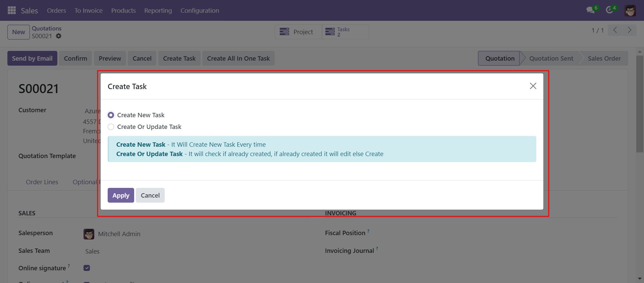Click Online signature help question mark

[x=69, y=266]
